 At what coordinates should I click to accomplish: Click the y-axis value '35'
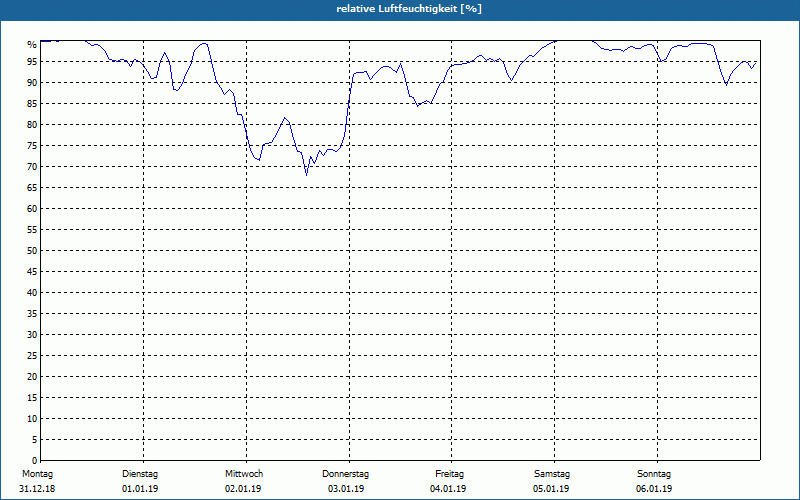[32, 314]
